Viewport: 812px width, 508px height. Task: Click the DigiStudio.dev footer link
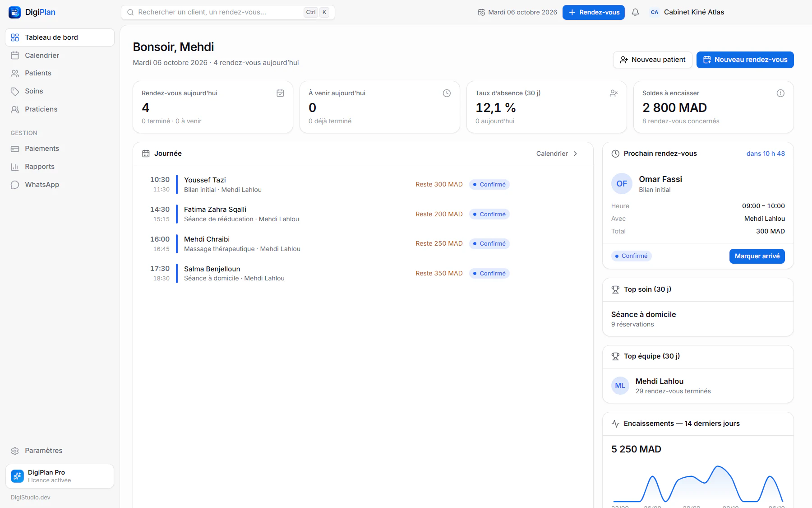point(31,497)
